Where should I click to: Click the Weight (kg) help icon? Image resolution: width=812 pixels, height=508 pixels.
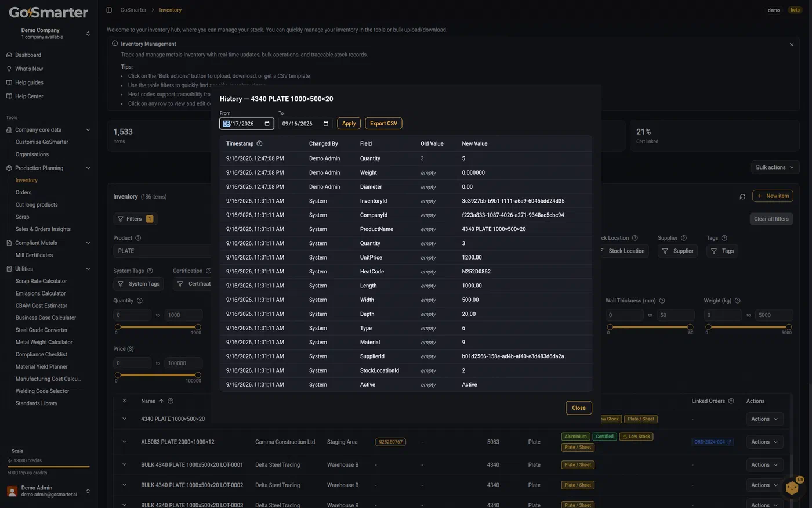click(x=738, y=301)
